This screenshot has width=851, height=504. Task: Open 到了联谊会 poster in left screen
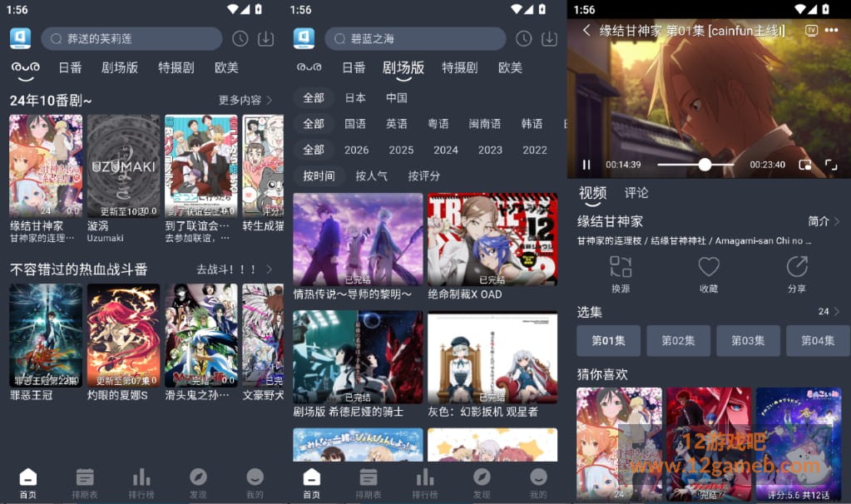201,166
